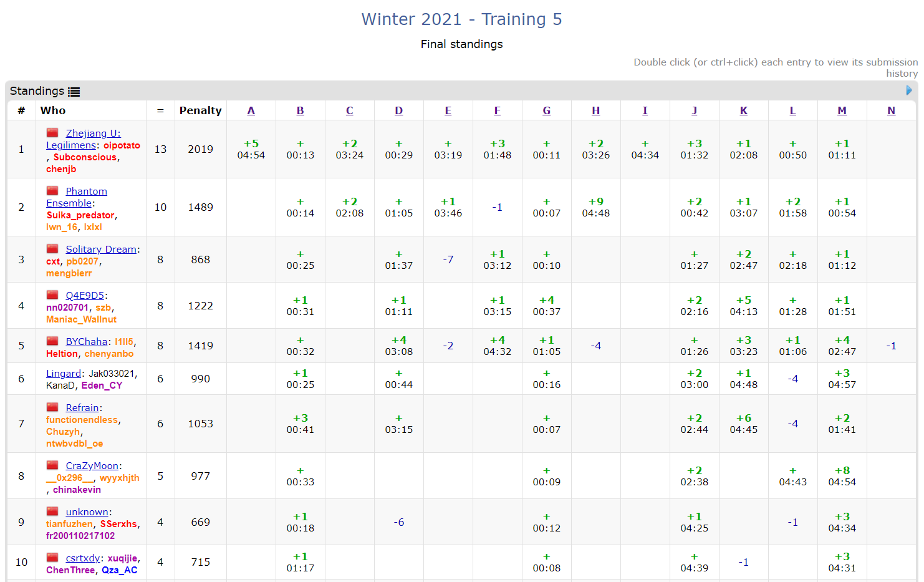Sort by the Penalty column header
The width and height of the screenshot is (924, 582).
(x=200, y=110)
